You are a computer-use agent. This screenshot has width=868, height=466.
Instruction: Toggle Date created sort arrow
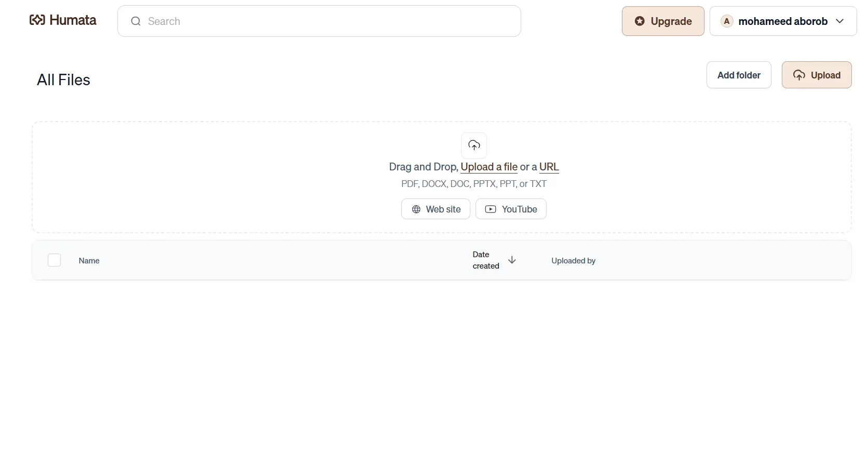[512, 260]
